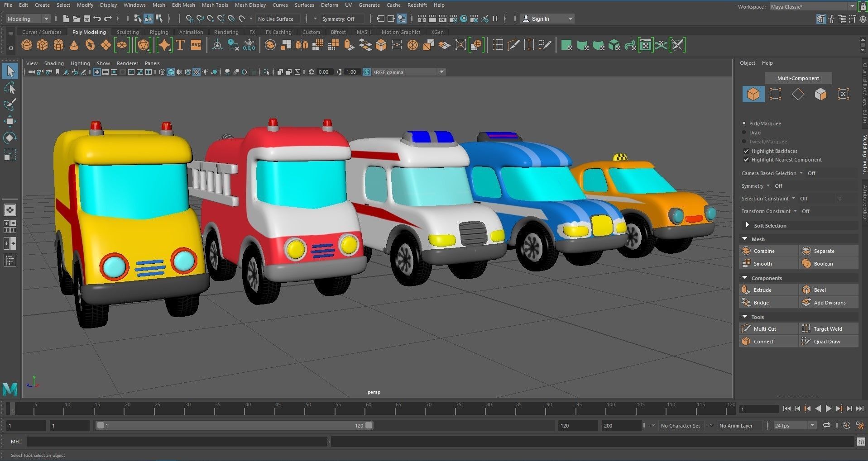Screen dimensions: 868x461
Task: Select the Tweak/Marquee radio option
Action: click(744, 141)
